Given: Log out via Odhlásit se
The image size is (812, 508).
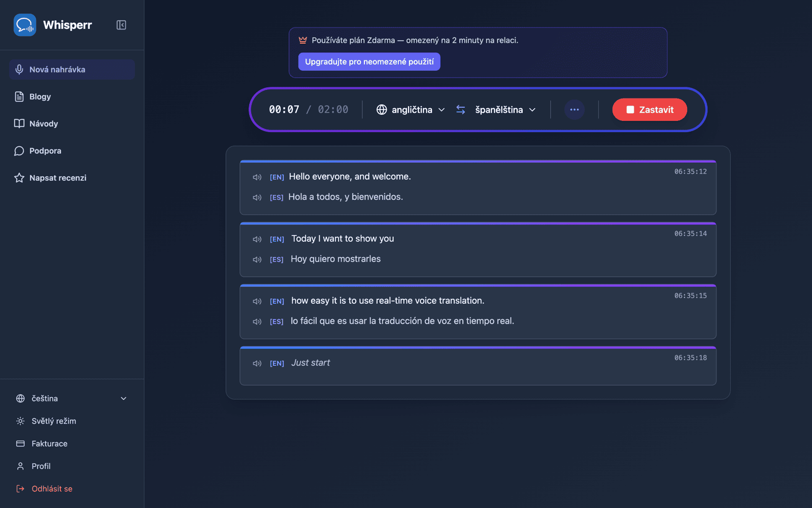Looking at the screenshot, I should point(72,489).
